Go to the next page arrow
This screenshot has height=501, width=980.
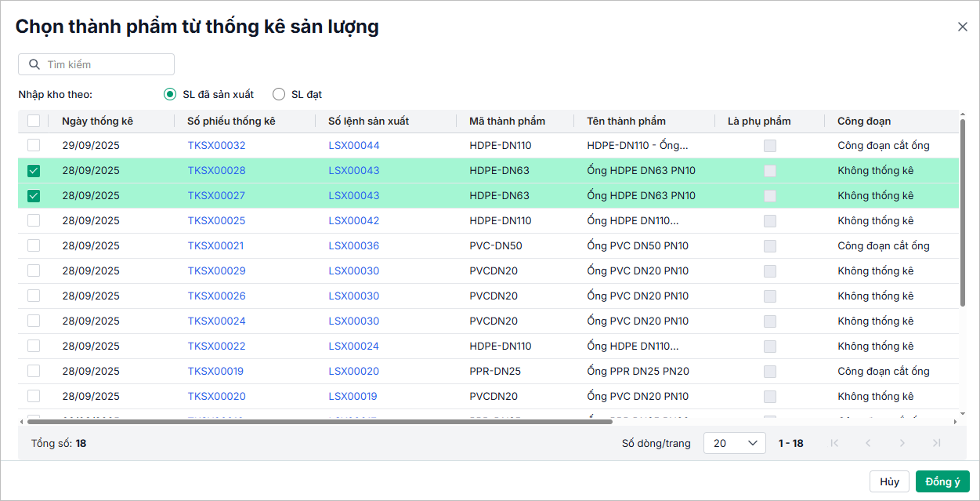902,443
